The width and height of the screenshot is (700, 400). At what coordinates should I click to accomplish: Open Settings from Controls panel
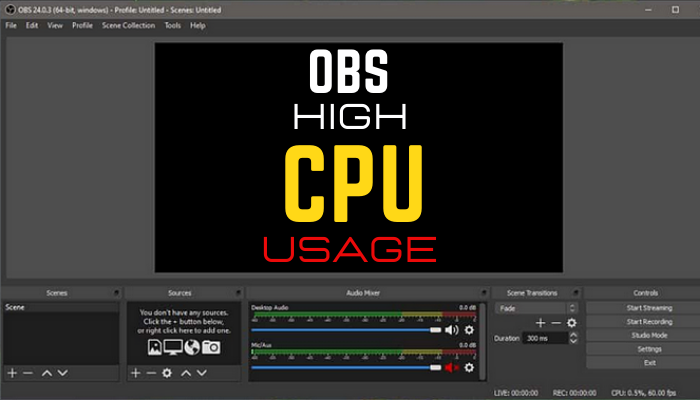(x=649, y=349)
